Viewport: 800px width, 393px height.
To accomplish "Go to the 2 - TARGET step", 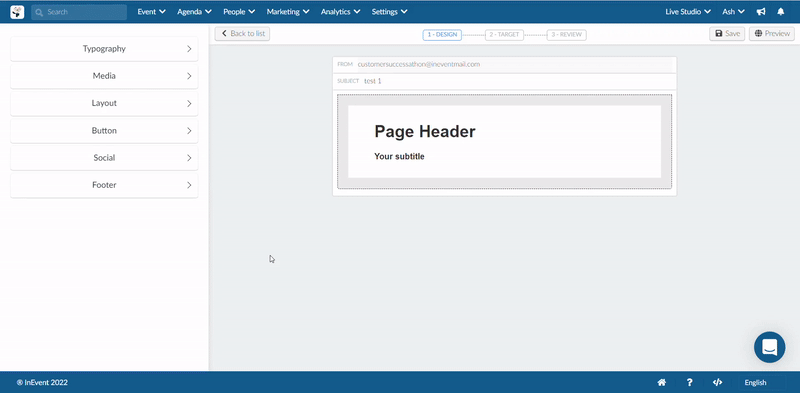I will pos(504,35).
